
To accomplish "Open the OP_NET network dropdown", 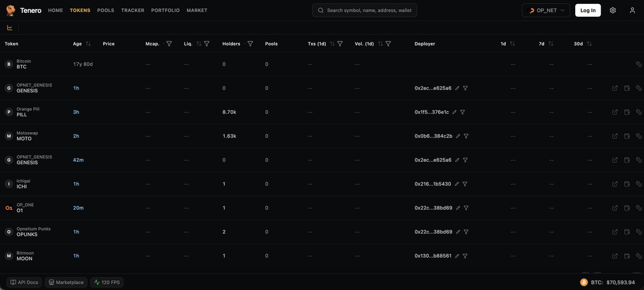I will pos(546,10).
